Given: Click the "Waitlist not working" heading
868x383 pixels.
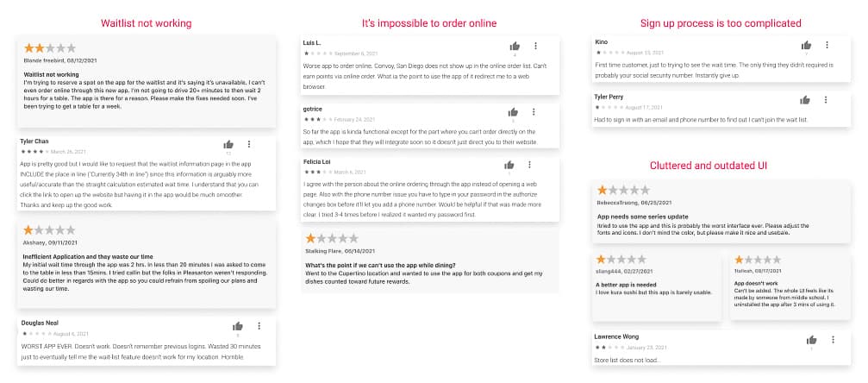Looking at the screenshot, I should pyautogui.click(x=147, y=23).
